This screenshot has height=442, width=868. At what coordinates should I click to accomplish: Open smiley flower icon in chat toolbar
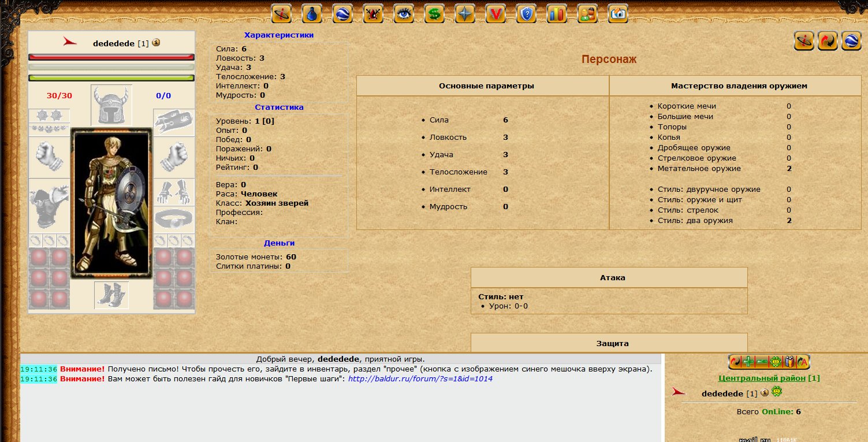776,362
